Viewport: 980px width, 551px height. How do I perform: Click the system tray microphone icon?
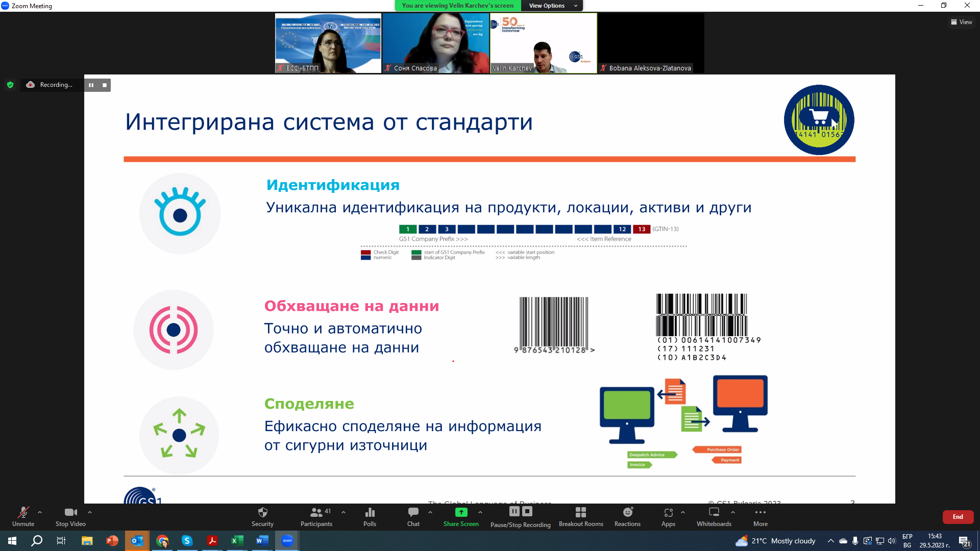tap(855, 541)
